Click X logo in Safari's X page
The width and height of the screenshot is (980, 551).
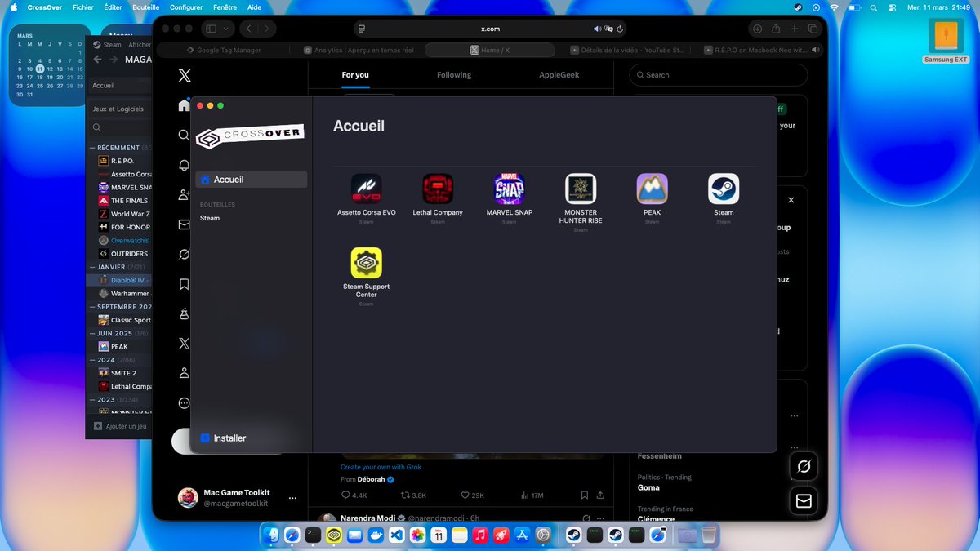[x=185, y=75]
